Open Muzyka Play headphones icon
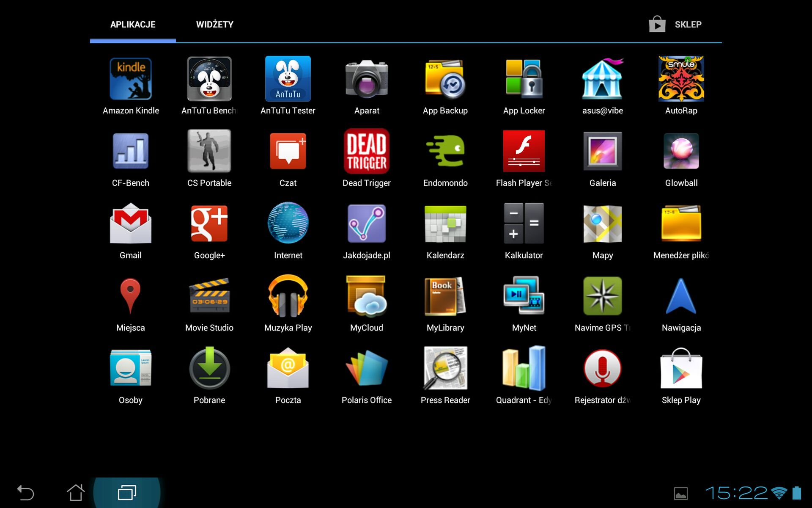Screen dimensions: 812x508 288,296
